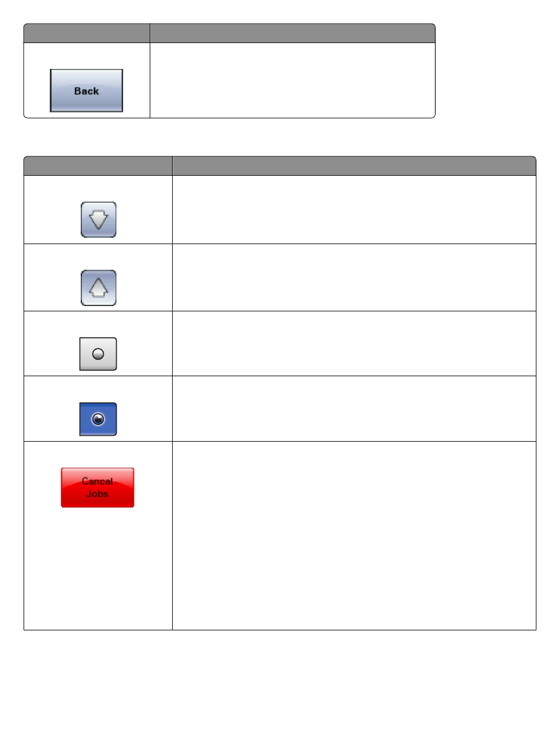560x743 pixels.
Task: Click the empty cell beside the up arrow
Action: (354, 277)
